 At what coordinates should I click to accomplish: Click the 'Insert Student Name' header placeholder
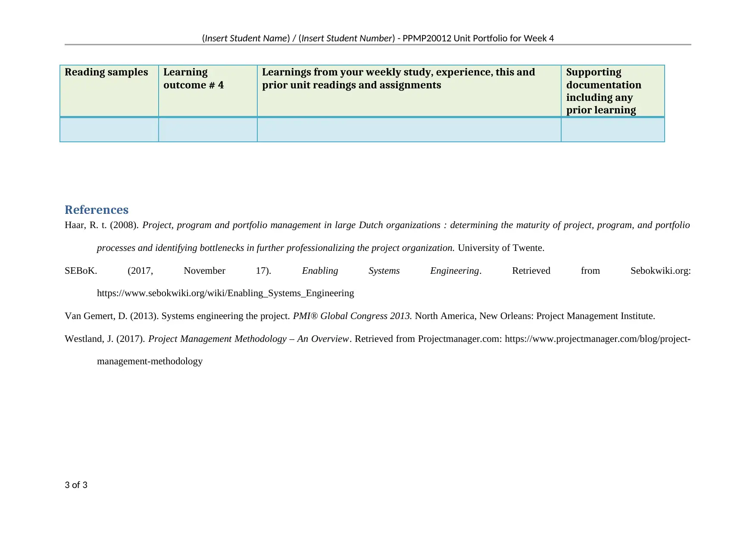point(246,38)
